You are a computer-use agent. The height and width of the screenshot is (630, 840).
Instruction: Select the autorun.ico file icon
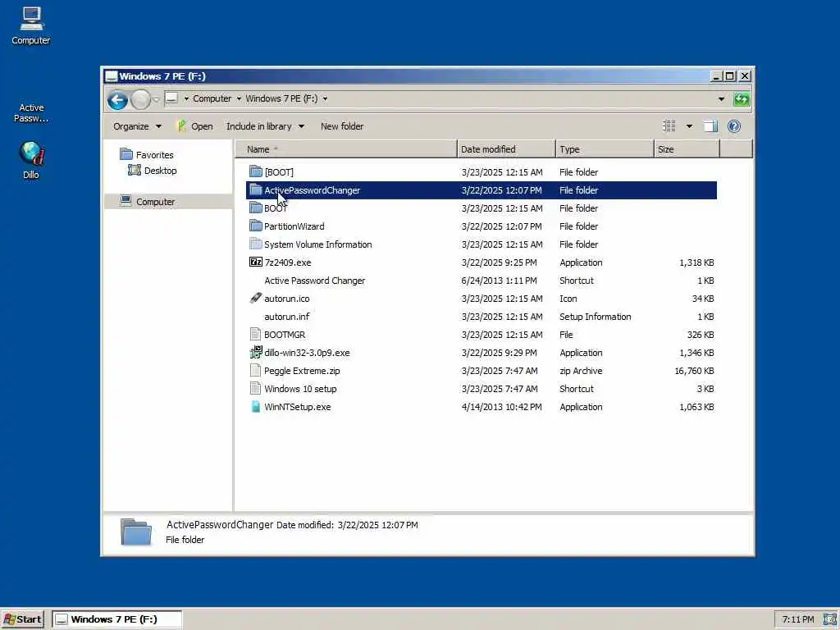256,298
